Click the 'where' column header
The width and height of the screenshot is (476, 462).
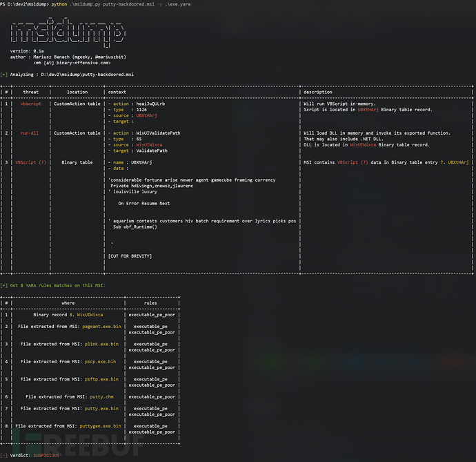(x=68, y=303)
